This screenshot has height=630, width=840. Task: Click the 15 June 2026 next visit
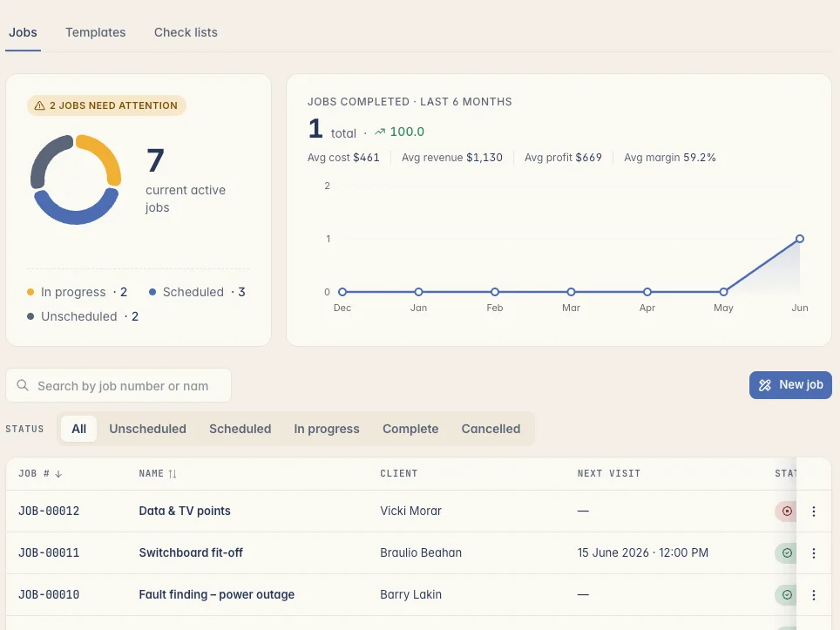[643, 552]
